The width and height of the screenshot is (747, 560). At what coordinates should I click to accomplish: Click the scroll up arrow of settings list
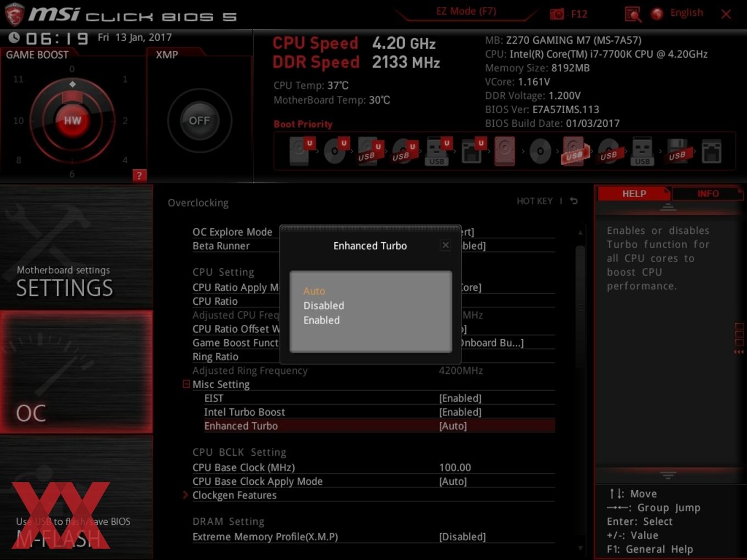click(x=580, y=233)
